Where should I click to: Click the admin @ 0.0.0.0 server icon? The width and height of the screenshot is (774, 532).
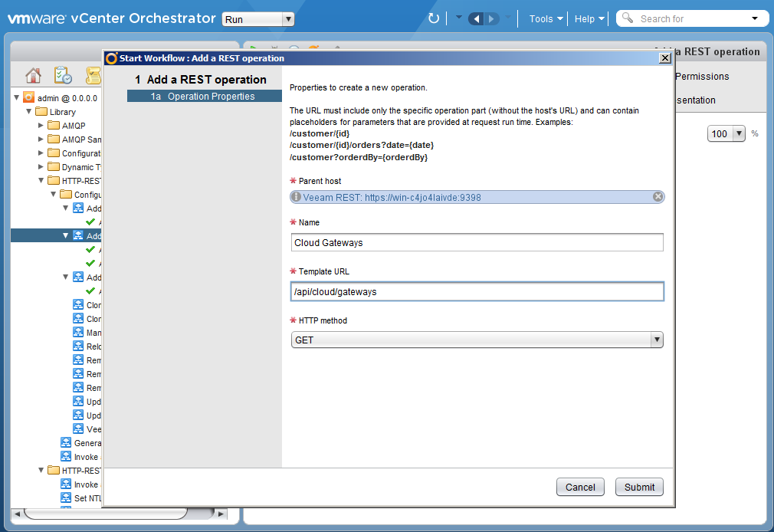pos(29,97)
